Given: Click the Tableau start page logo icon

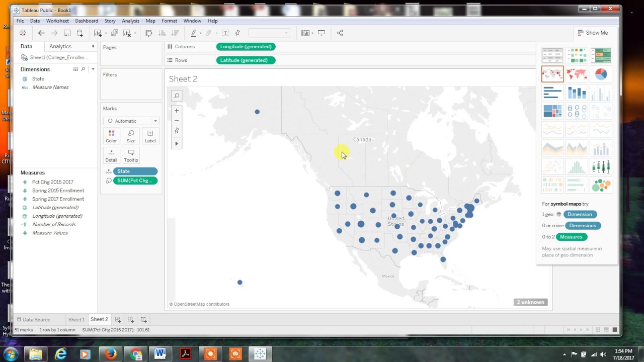Looking at the screenshot, I should (x=23, y=33).
